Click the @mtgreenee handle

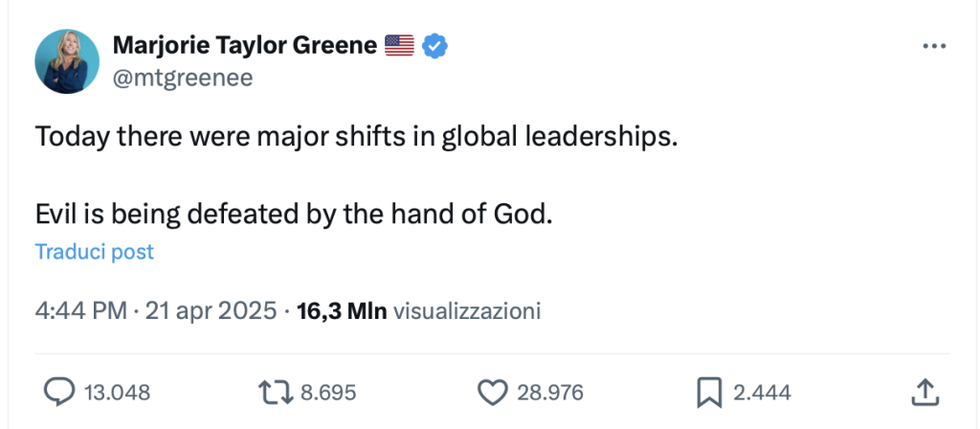tap(182, 79)
